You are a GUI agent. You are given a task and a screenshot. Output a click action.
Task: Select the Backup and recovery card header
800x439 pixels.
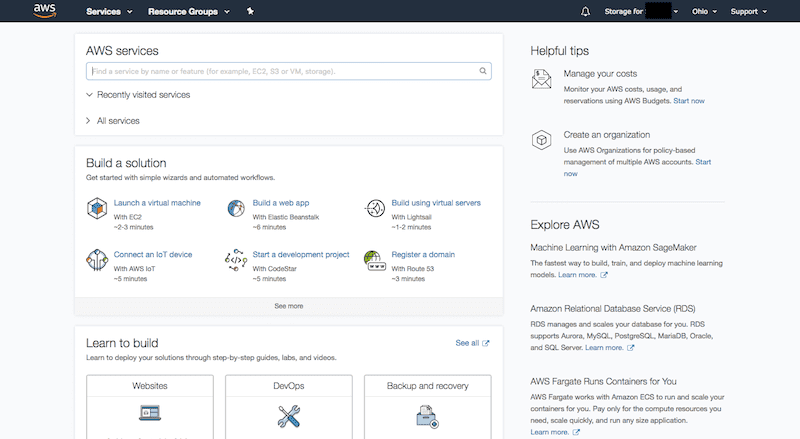428,386
